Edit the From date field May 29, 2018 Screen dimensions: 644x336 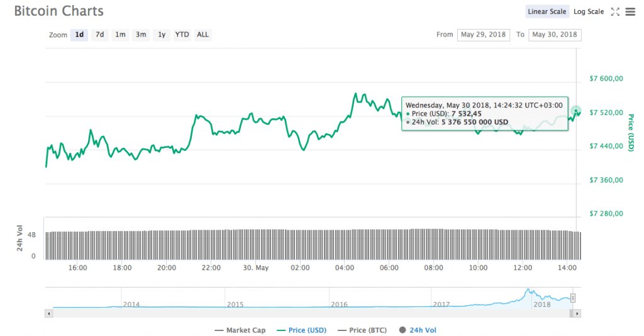(484, 35)
